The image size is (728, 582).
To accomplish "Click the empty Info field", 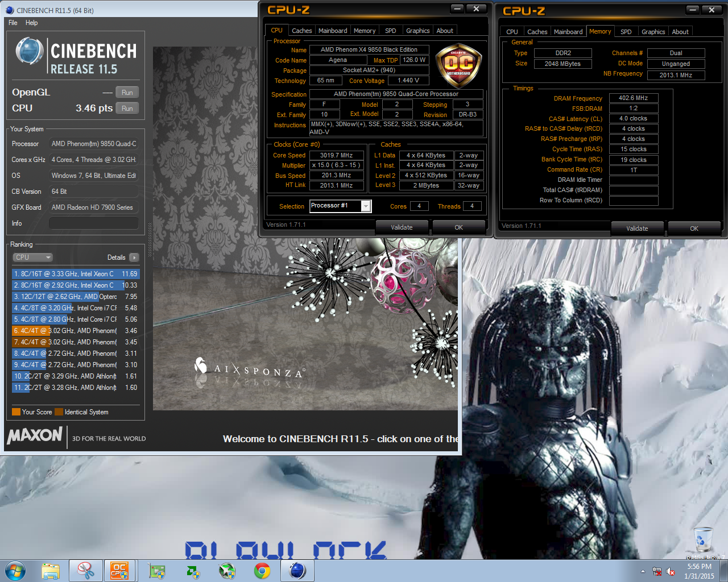I will point(94,223).
